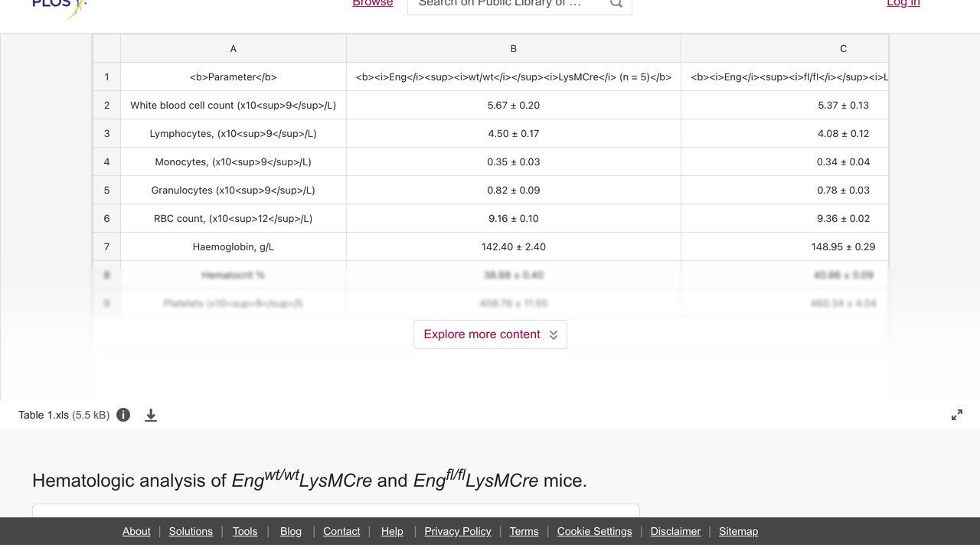Click value 0.35 ± 0.03
This screenshot has width=980, height=551.
(514, 161)
